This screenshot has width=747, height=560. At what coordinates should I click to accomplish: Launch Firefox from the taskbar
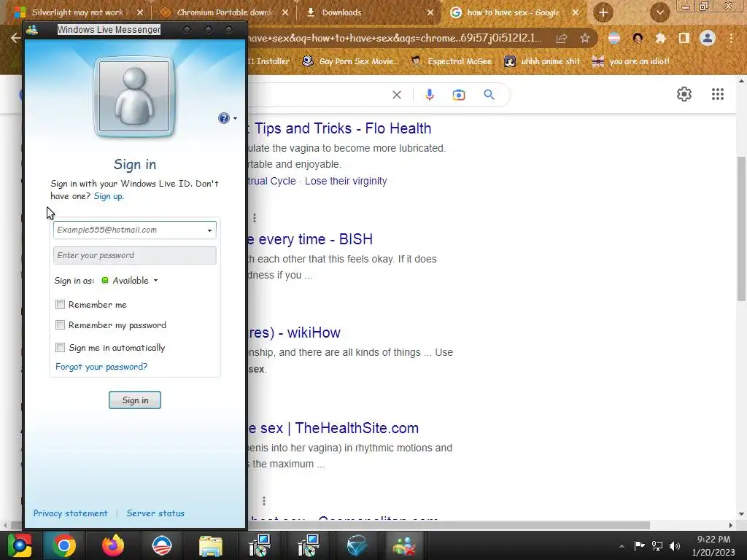pos(113,545)
